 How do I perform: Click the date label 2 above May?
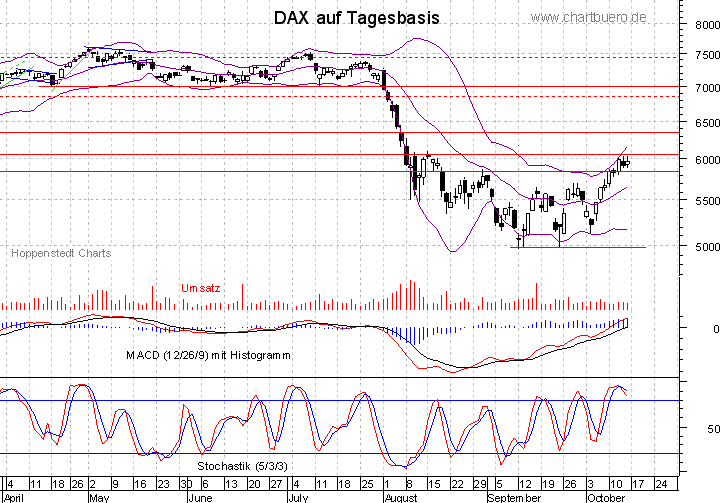coord(92,485)
